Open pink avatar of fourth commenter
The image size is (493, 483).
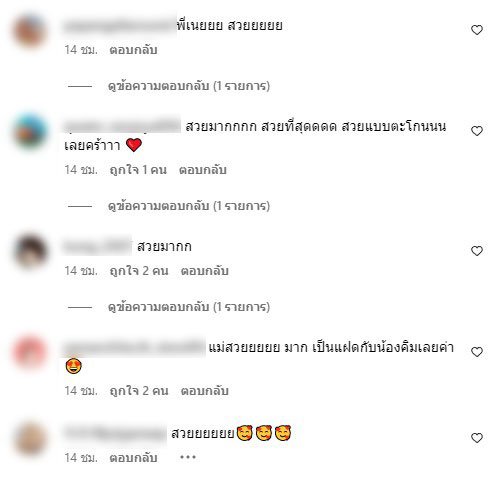pos(30,352)
